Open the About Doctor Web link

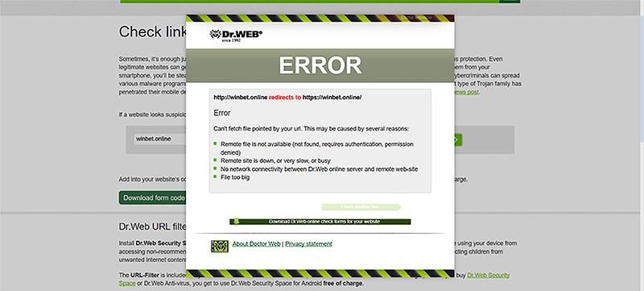pyautogui.click(x=256, y=243)
